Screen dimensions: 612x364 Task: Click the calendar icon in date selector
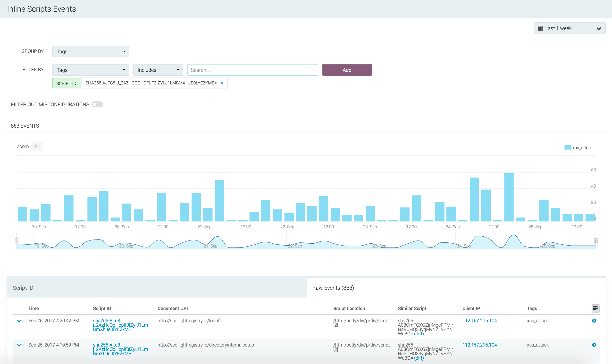540,28
